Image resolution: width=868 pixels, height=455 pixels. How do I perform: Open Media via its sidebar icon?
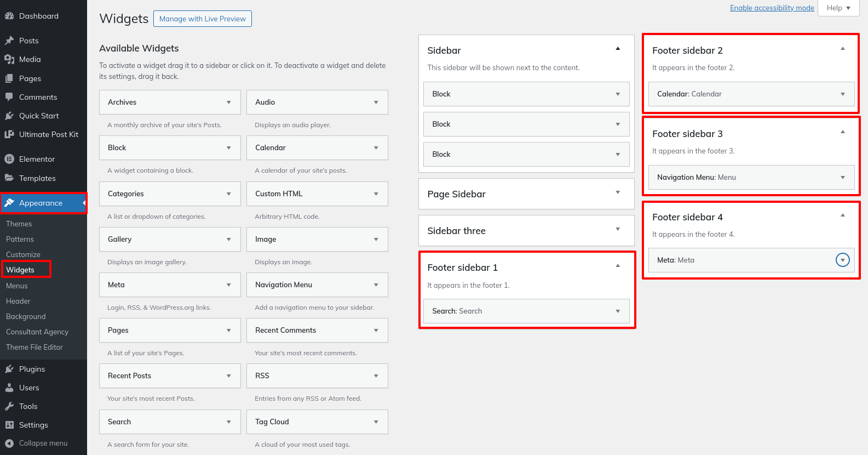coord(9,59)
